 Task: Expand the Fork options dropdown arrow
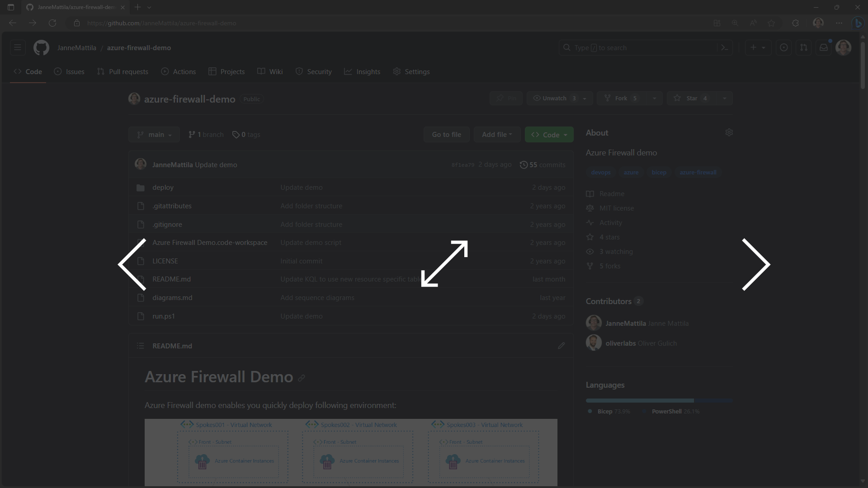[x=654, y=98]
